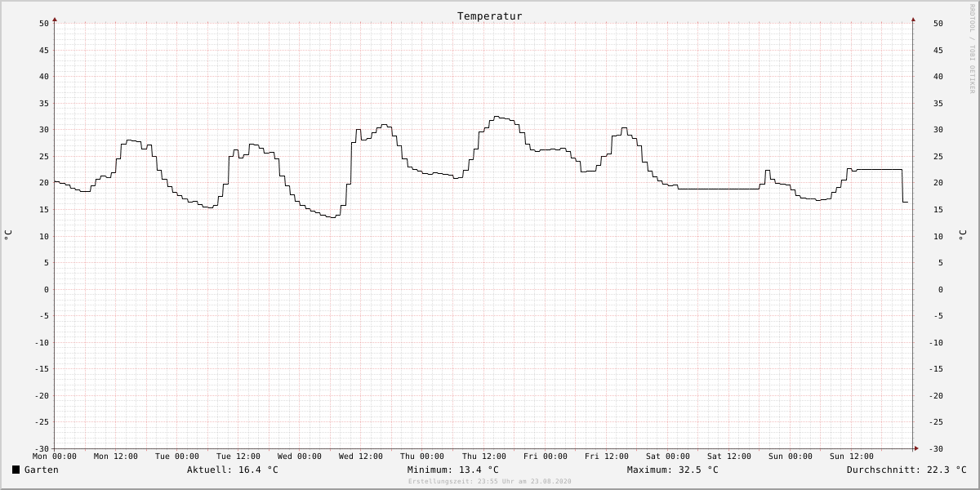
Task: Click the '30' tick label on the right axis
Action: [x=938, y=130]
